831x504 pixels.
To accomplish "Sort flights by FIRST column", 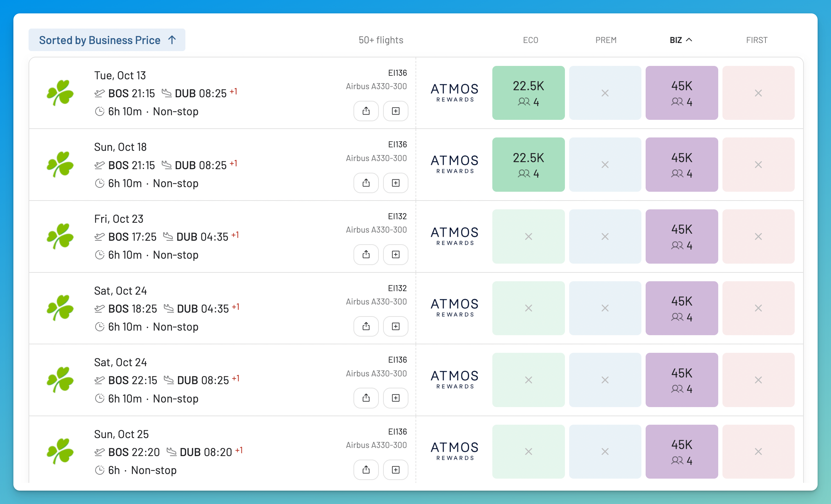I will (x=757, y=40).
